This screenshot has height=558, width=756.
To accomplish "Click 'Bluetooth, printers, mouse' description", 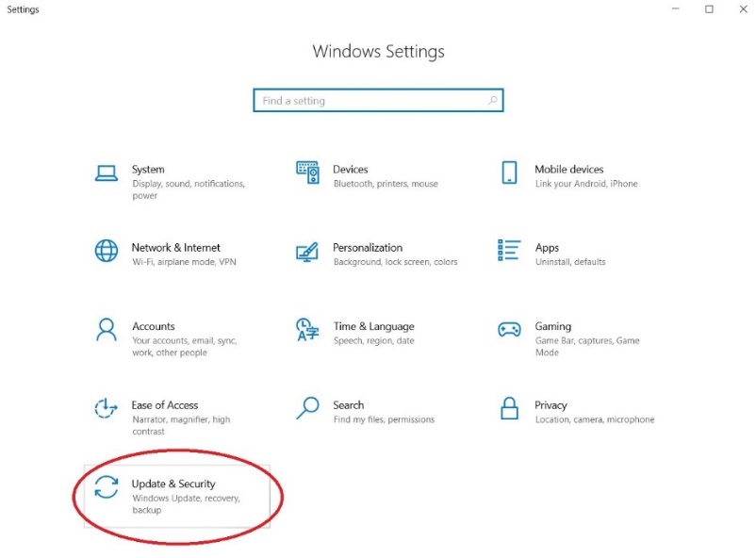I will [x=386, y=184].
